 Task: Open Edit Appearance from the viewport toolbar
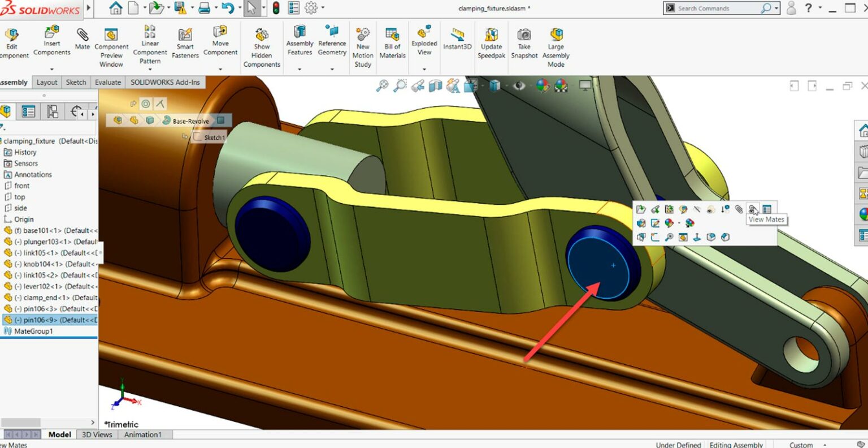pos(542,85)
